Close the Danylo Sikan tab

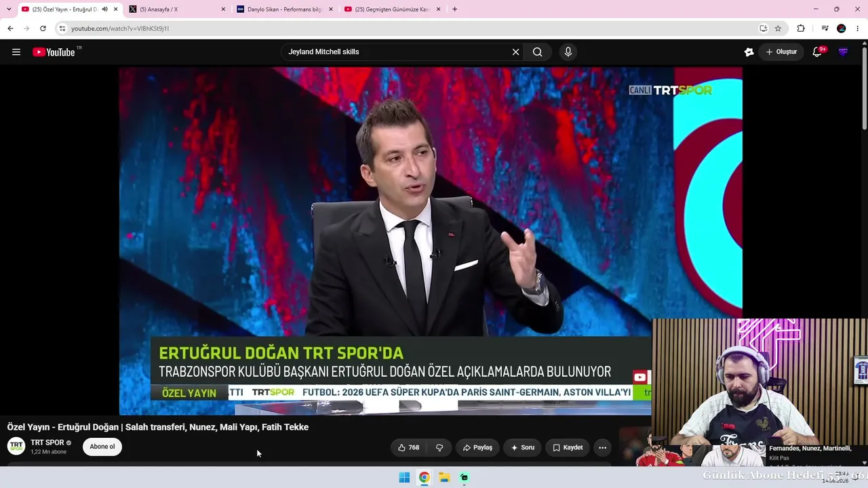point(331,9)
